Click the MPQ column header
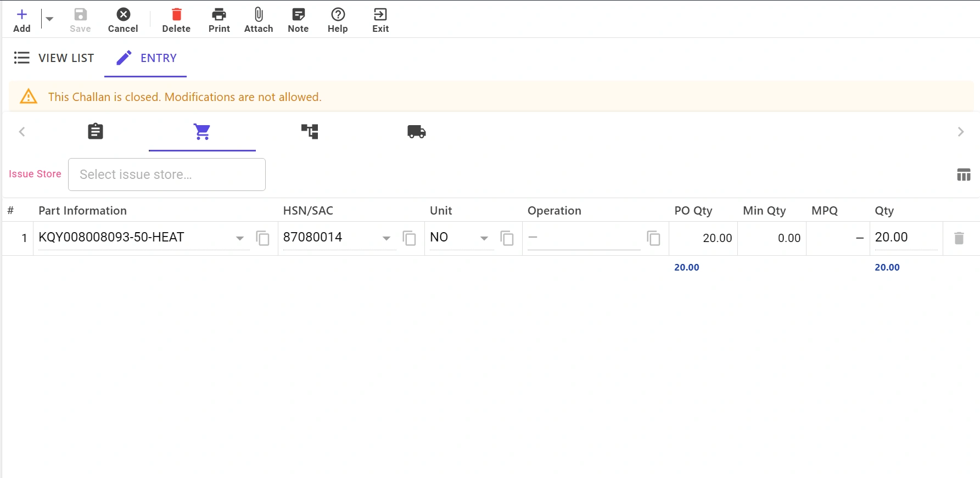The width and height of the screenshot is (980, 478). [x=825, y=211]
